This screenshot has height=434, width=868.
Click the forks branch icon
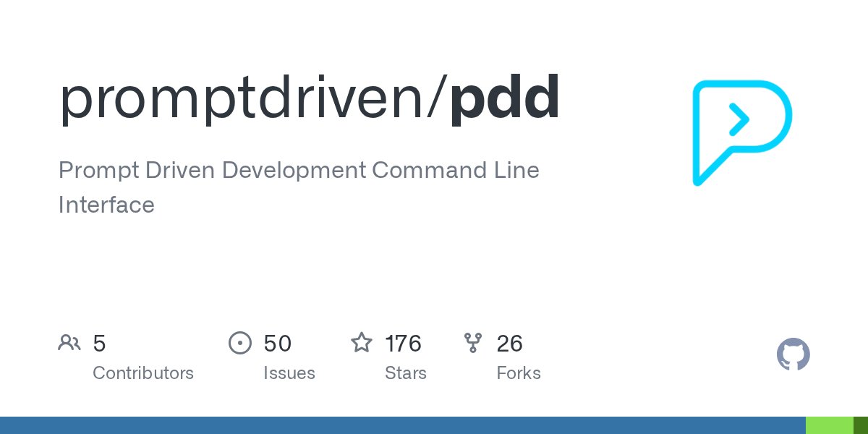(474, 343)
